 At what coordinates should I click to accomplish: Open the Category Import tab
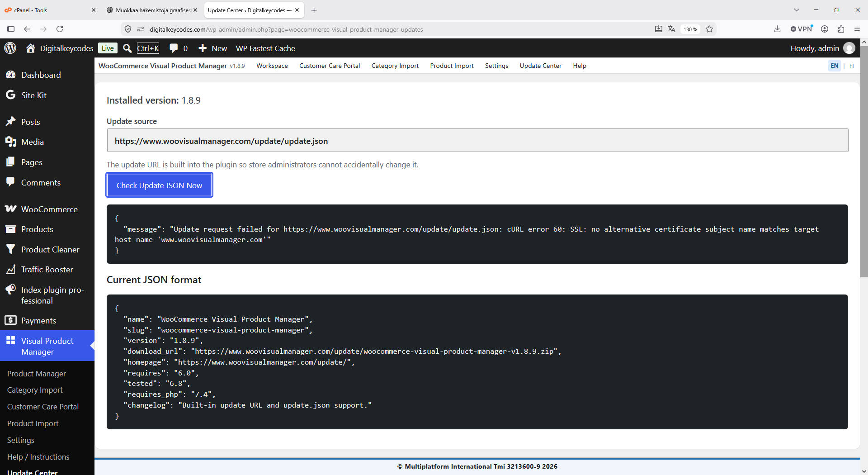[x=395, y=66]
